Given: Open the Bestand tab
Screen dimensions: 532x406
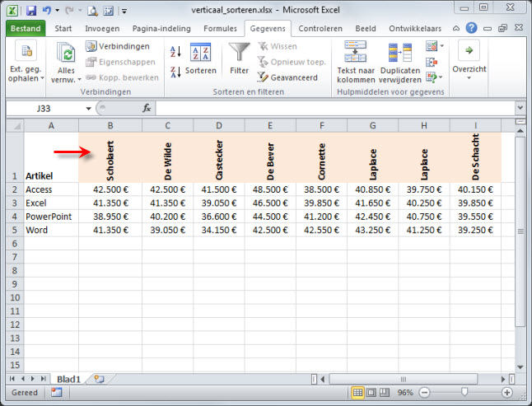Looking at the screenshot, I should (x=26, y=29).
